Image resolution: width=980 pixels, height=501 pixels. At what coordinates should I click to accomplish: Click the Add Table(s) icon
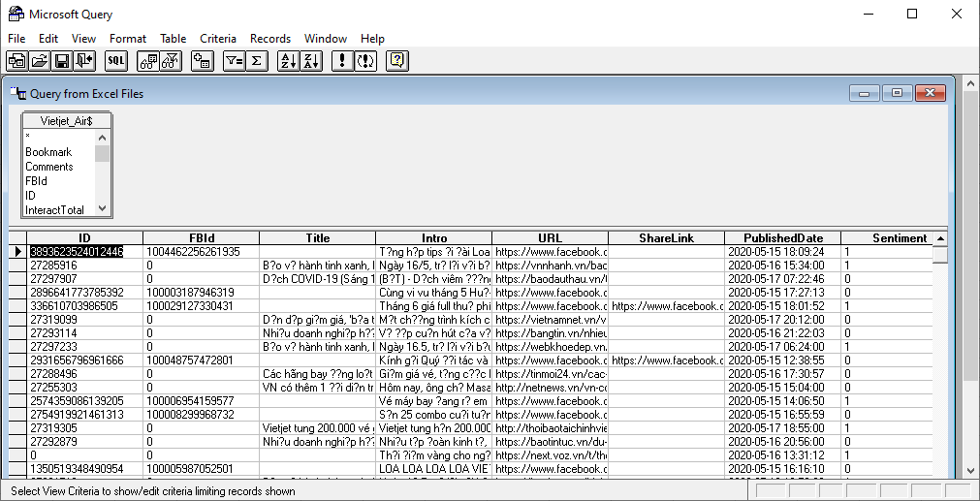coord(203,61)
